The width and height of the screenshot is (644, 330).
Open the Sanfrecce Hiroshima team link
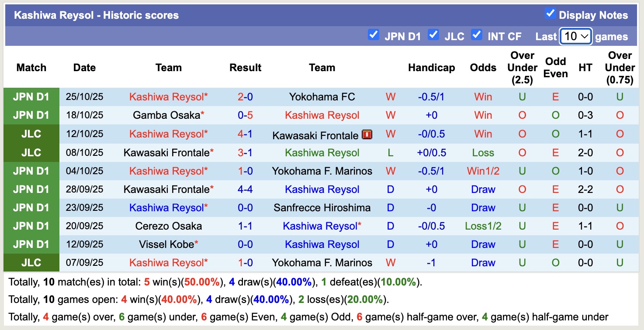pyautogui.click(x=322, y=207)
